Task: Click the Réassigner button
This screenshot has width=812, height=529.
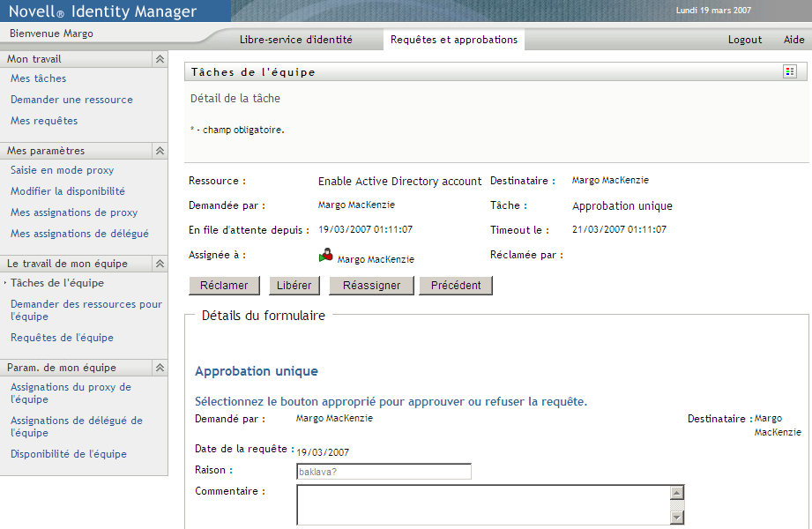Action: coord(371,286)
